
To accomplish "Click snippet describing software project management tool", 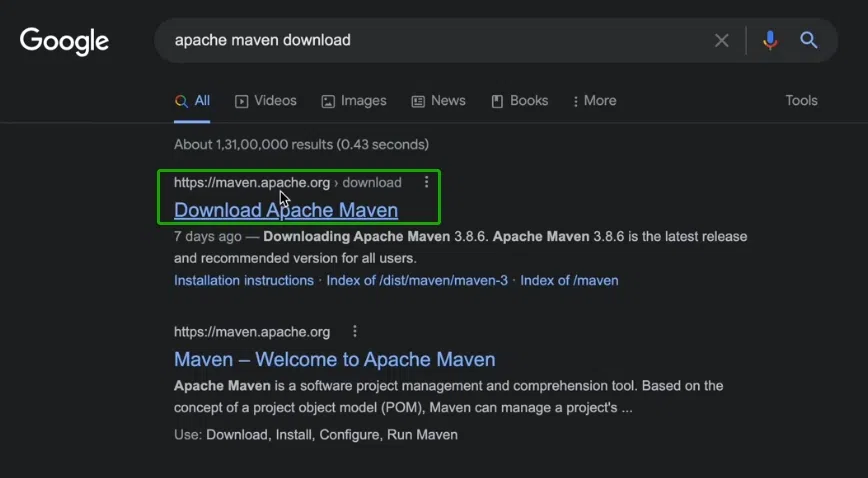I will click(x=448, y=397).
